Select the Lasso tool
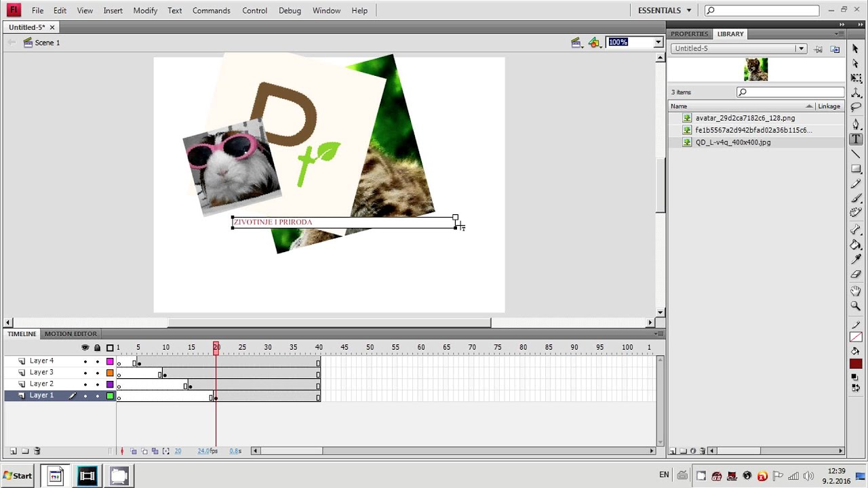This screenshot has height=488, width=868. click(x=856, y=107)
